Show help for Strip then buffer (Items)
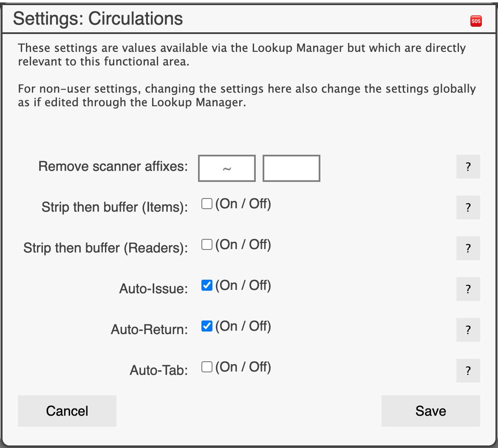 point(468,207)
